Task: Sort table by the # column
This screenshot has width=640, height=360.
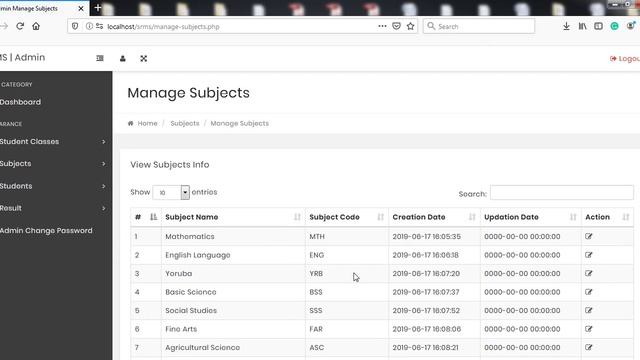Action: click(146, 217)
